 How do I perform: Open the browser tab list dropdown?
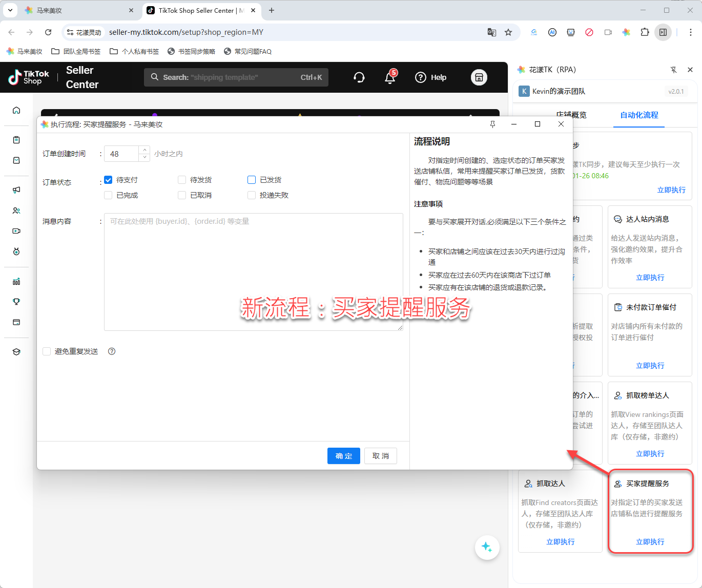coord(10,10)
